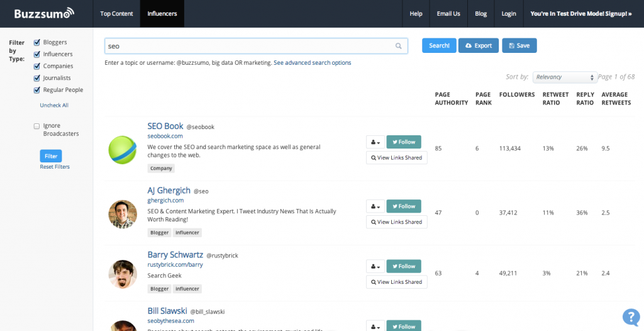Open AJ Ghergich profile photo
The image size is (644, 331).
[123, 214]
